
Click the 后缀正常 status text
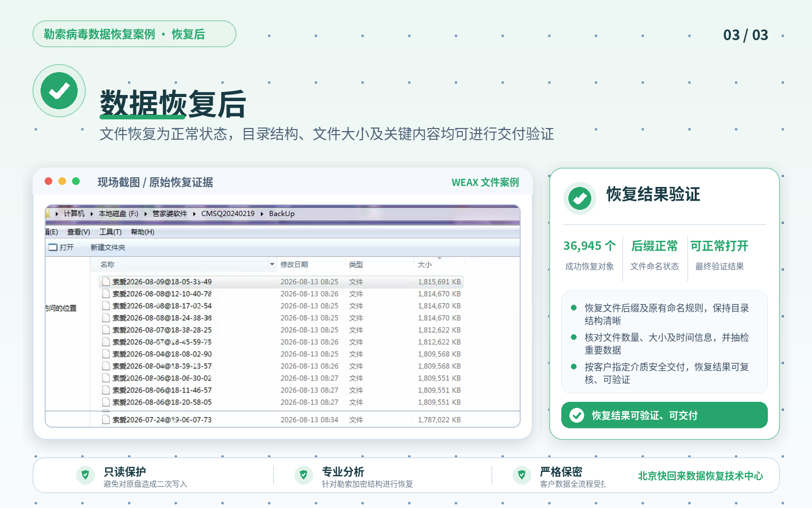(655, 246)
